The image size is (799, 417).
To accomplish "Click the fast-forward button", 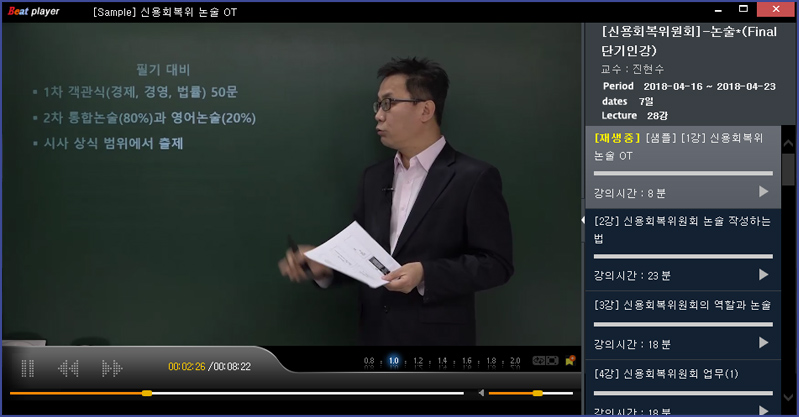I will point(111,368).
